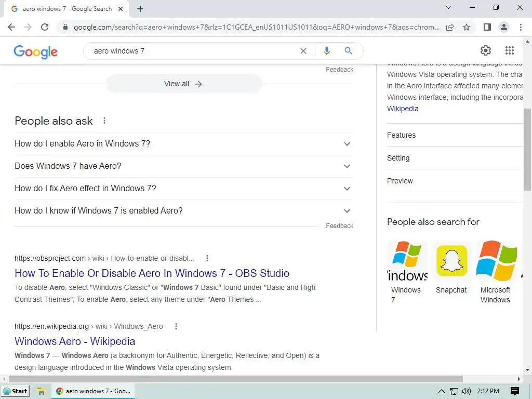Open options for obsproject.com result
This screenshot has height=399, width=532.
click(x=207, y=258)
